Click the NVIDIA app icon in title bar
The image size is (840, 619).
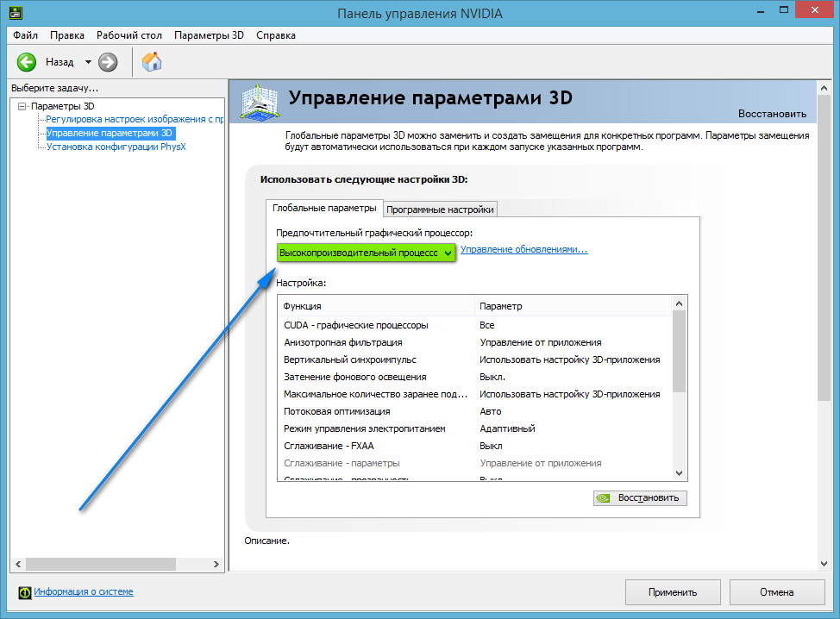[16, 12]
